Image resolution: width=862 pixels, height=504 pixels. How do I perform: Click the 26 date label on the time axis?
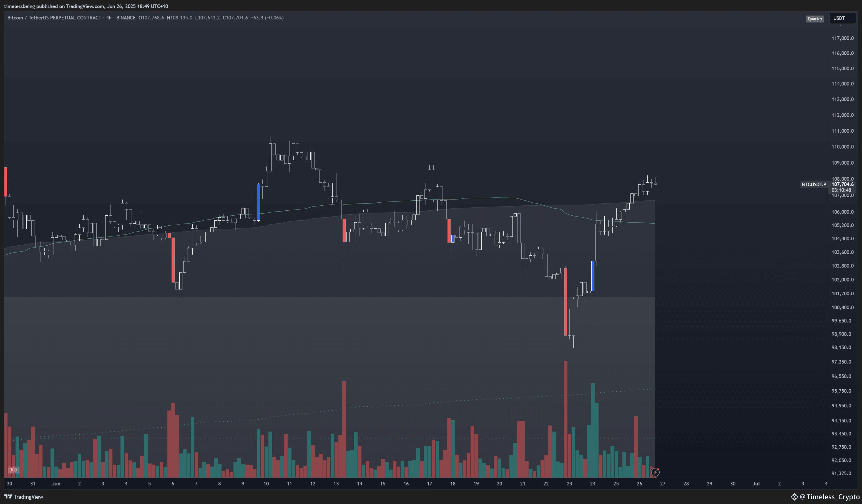point(639,484)
